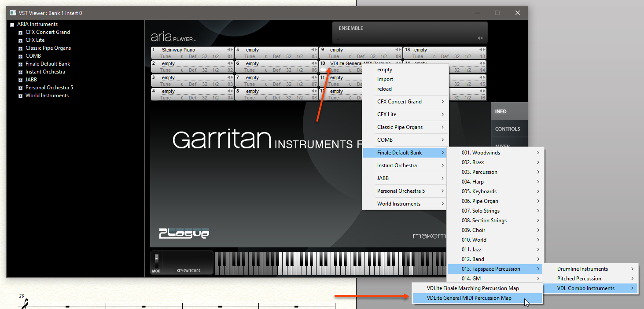Click the Plogue logo

pyautogui.click(x=184, y=233)
